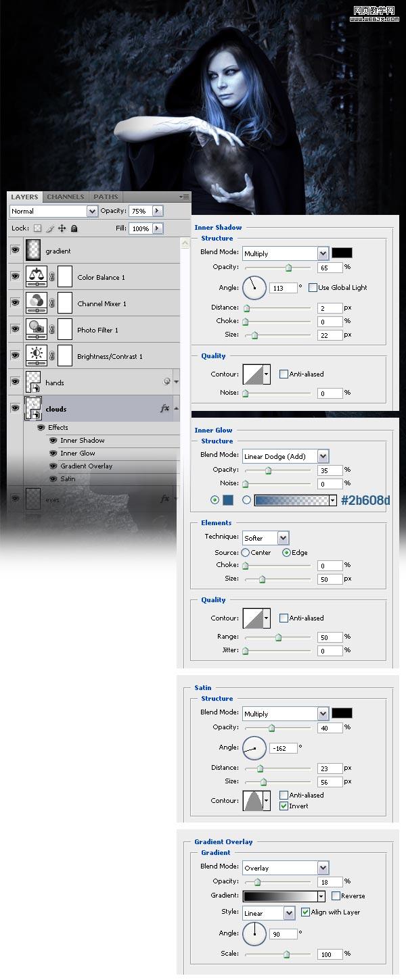Hide the Satin effect
Viewport: 406px width, 980px height.
coord(53,479)
